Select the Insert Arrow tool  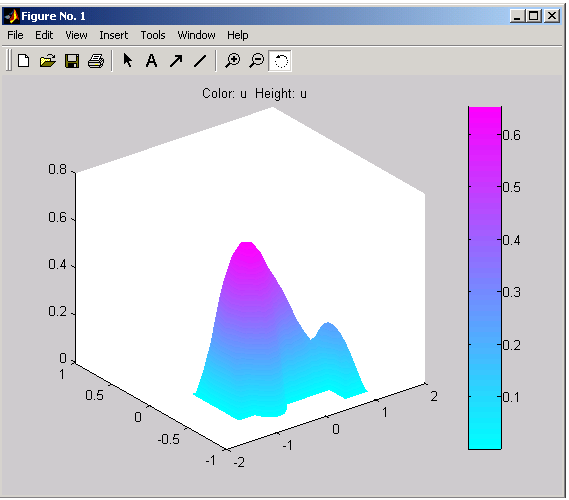tap(176, 61)
